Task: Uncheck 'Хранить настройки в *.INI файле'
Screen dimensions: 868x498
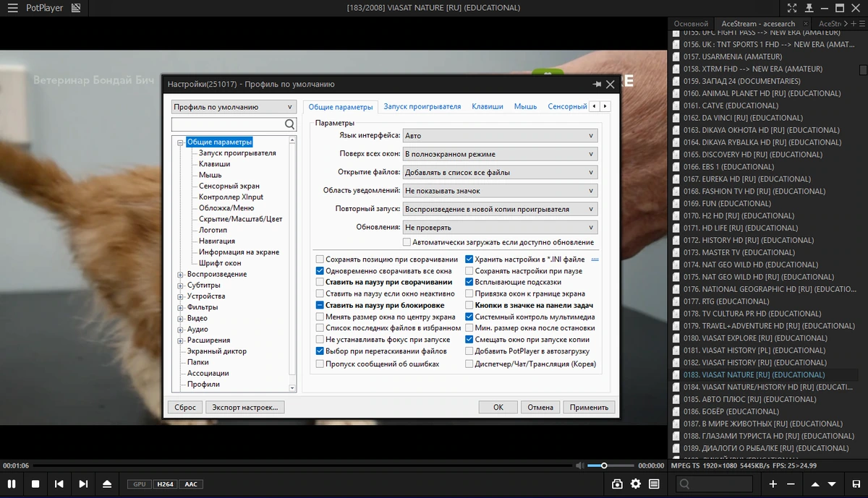Action: [469, 259]
